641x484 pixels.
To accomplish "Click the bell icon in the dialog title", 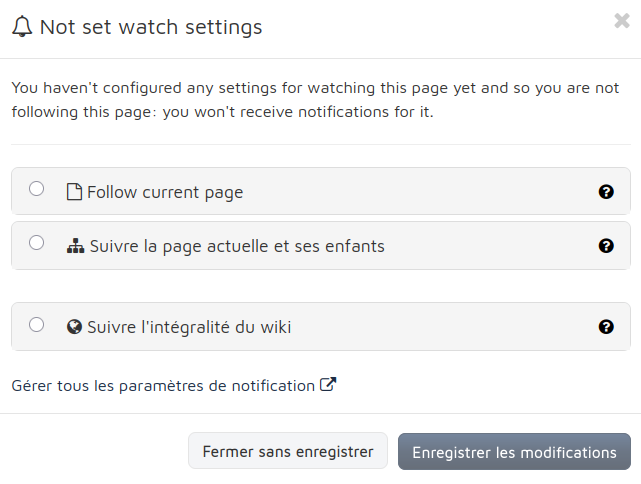I will (22, 27).
